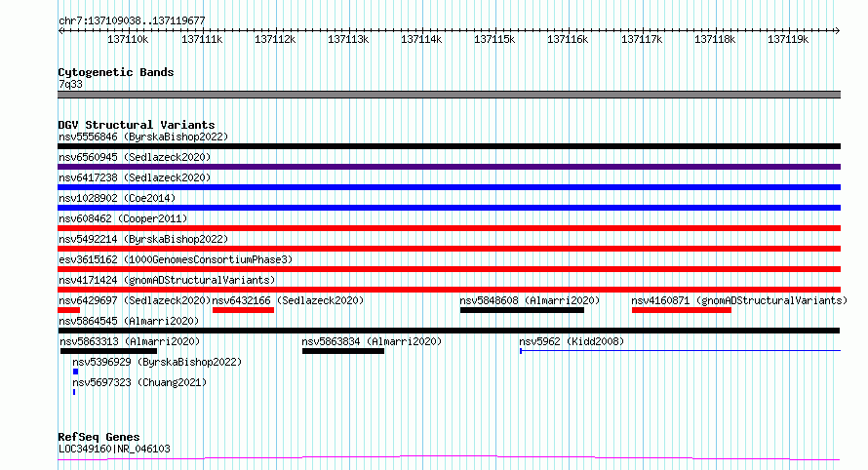Click the red bar under nsv4160871
The height and width of the screenshot is (470, 868).
point(682,310)
